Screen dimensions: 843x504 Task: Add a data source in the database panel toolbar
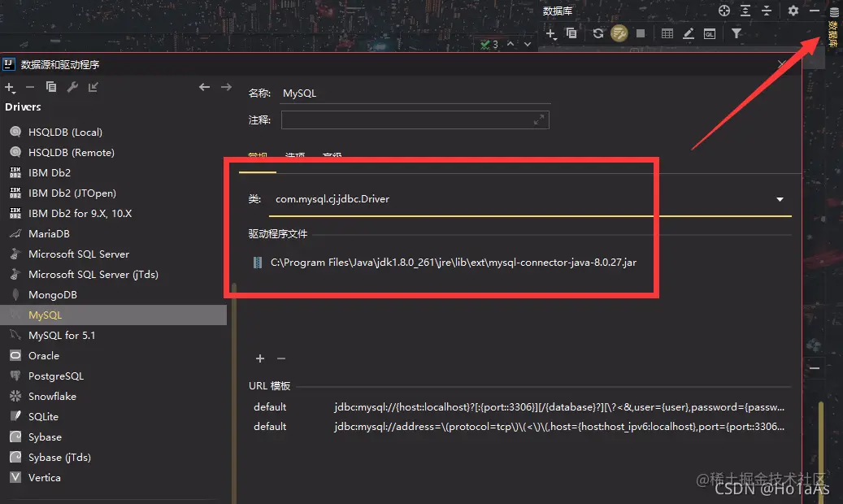tap(551, 34)
